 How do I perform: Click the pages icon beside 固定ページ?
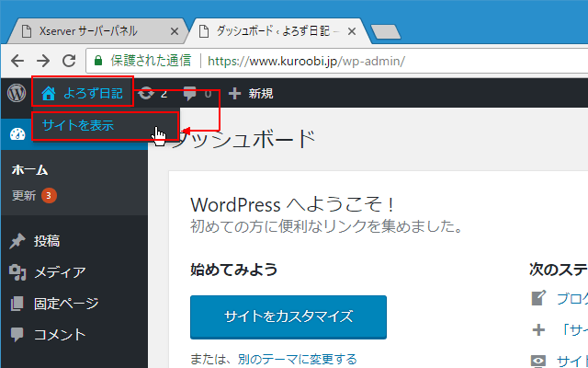pyautogui.click(x=17, y=304)
